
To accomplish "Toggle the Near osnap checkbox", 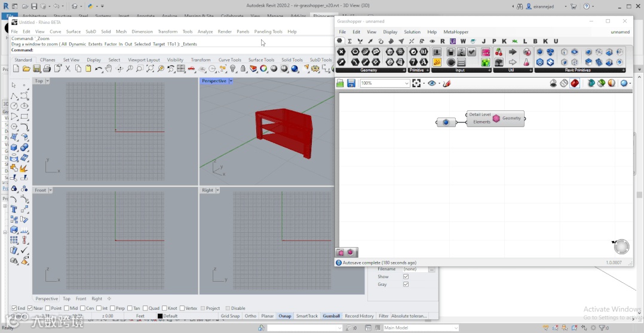I will click(30, 309).
